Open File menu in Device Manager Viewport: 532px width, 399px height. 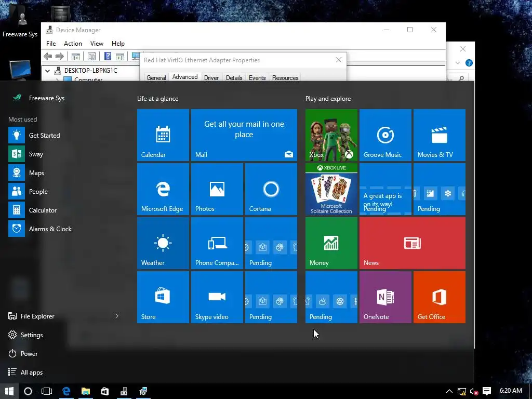coord(51,44)
